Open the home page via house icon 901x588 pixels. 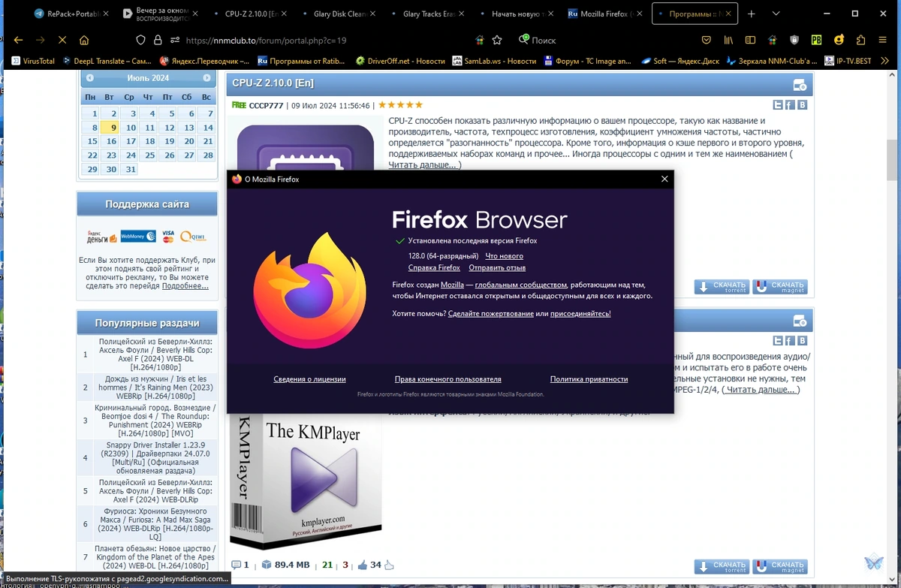[x=84, y=40]
